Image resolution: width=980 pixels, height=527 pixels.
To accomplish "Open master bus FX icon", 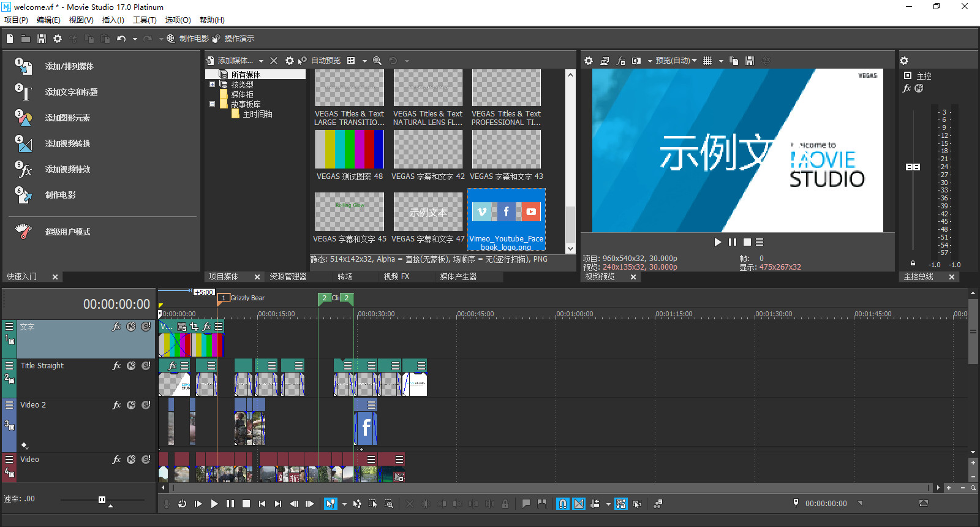I will pos(907,88).
